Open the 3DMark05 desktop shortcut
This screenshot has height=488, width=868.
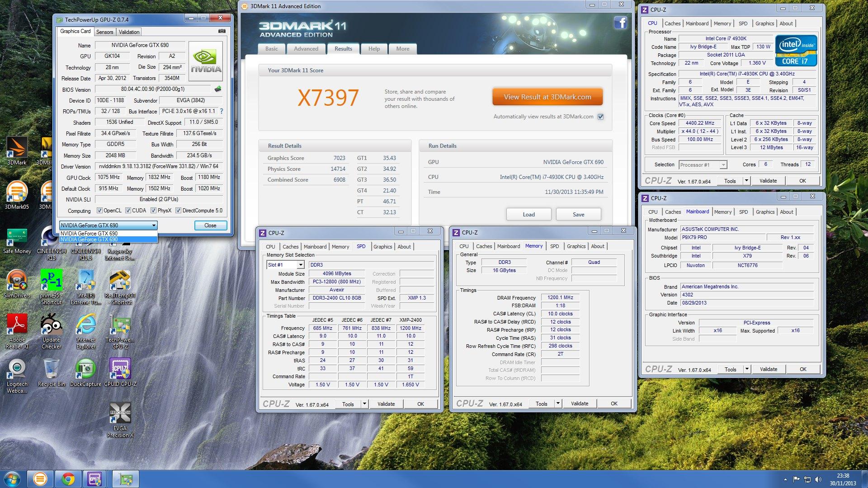point(17,195)
